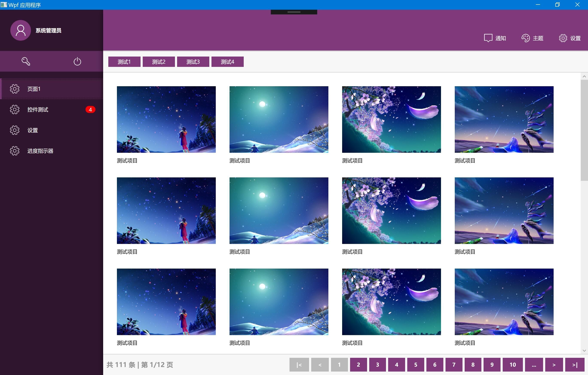Switch to the 测试3 tab
The width and height of the screenshot is (588, 375).
(193, 62)
